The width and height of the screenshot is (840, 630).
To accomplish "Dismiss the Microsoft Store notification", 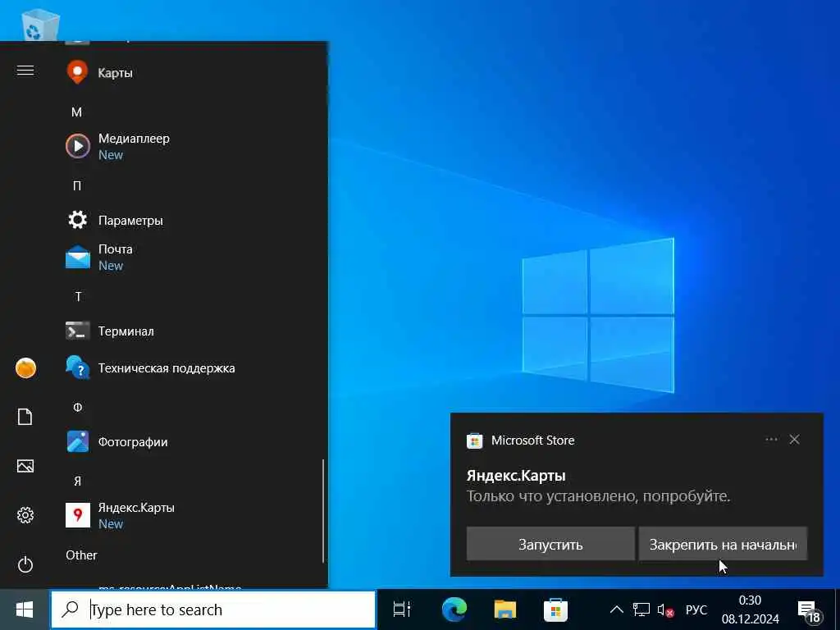I will 794,440.
